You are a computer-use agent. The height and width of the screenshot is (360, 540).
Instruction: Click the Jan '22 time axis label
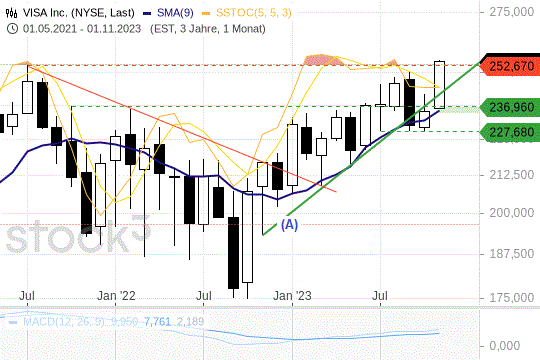(x=116, y=296)
